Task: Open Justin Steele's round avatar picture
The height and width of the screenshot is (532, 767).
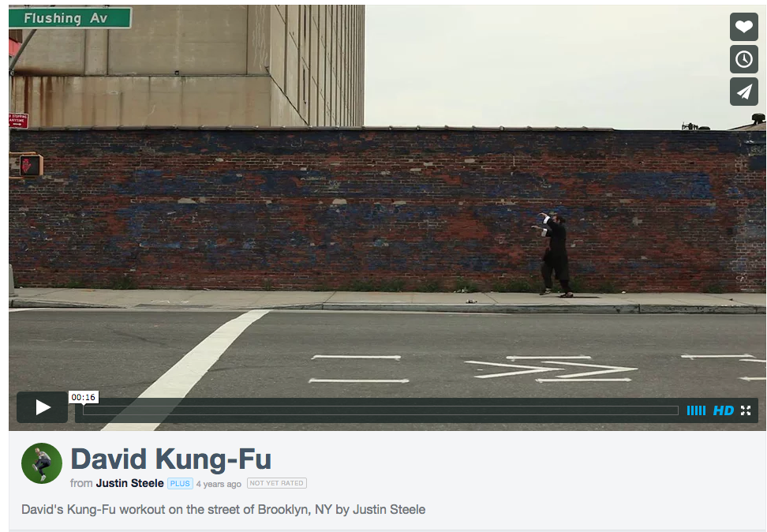Action: point(42,463)
